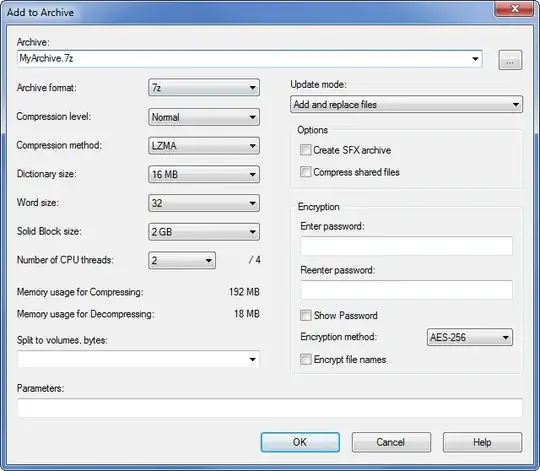Image resolution: width=540 pixels, height=471 pixels.
Task: Check the Show Password checkbox
Action: 305,315
